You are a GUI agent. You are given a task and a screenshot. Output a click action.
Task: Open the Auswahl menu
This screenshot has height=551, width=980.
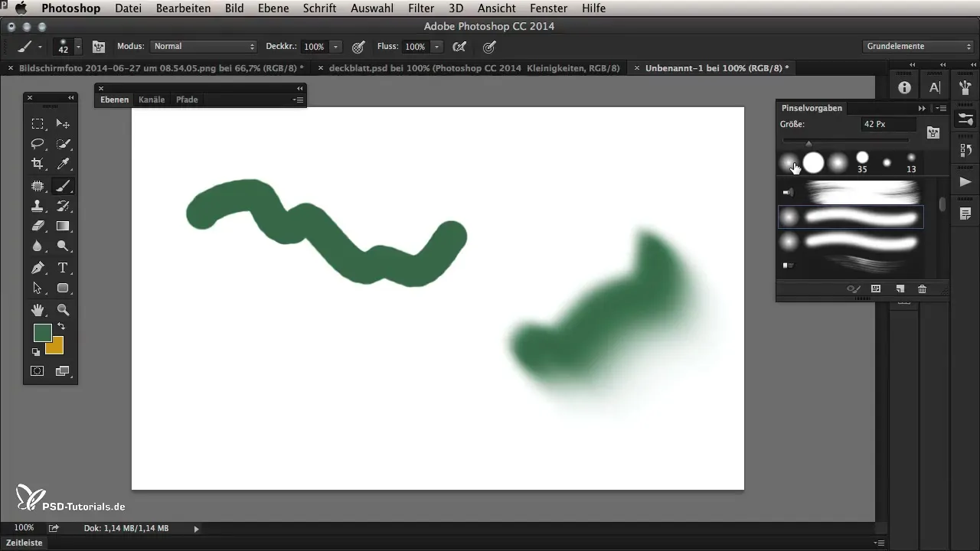point(372,8)
